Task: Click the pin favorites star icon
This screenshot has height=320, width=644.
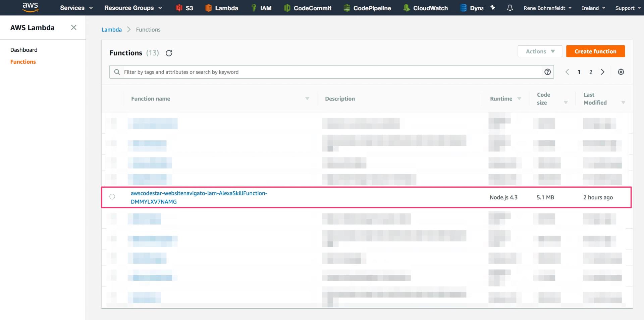Action: point(493,8)
